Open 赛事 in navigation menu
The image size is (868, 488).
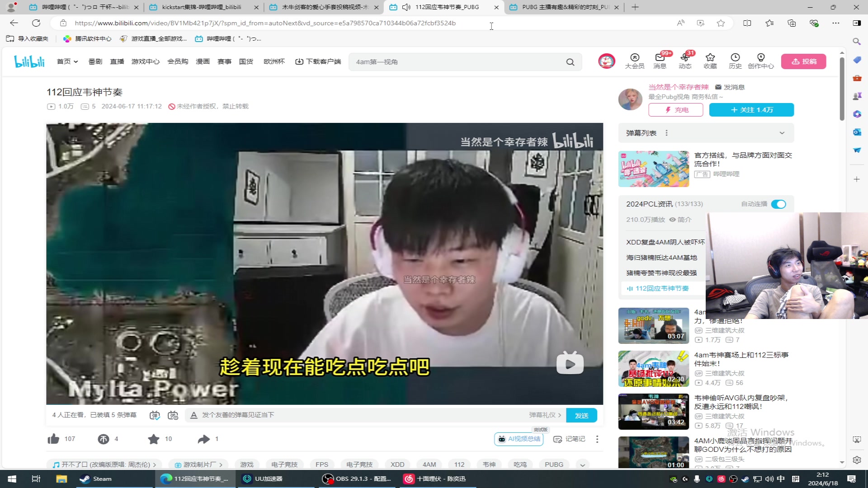tap(224, 61)
